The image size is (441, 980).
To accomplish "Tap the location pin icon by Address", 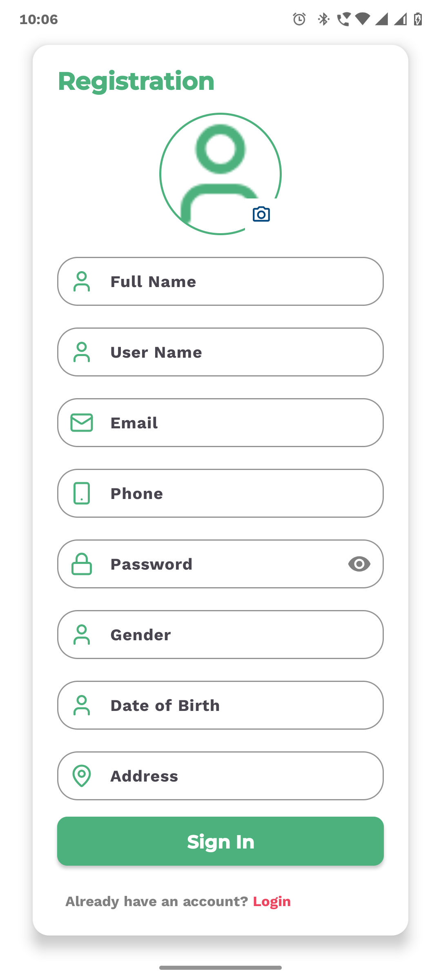I will tap(82, 776).
